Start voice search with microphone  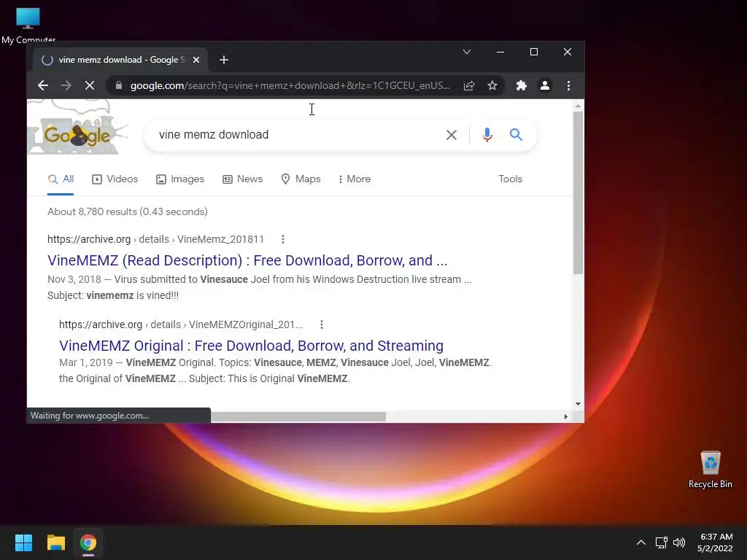(487, 135)
